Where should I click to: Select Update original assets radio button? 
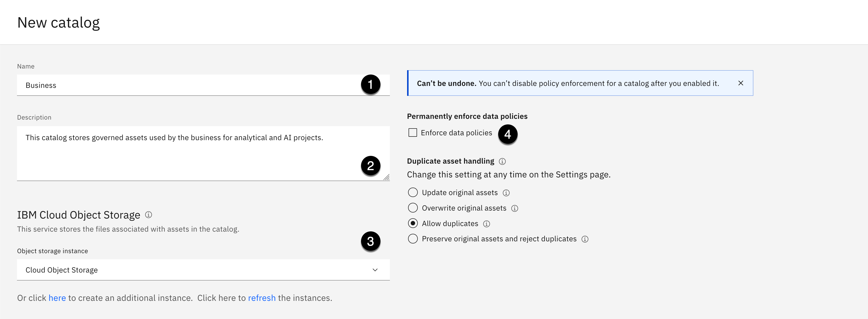pos(413,192)
